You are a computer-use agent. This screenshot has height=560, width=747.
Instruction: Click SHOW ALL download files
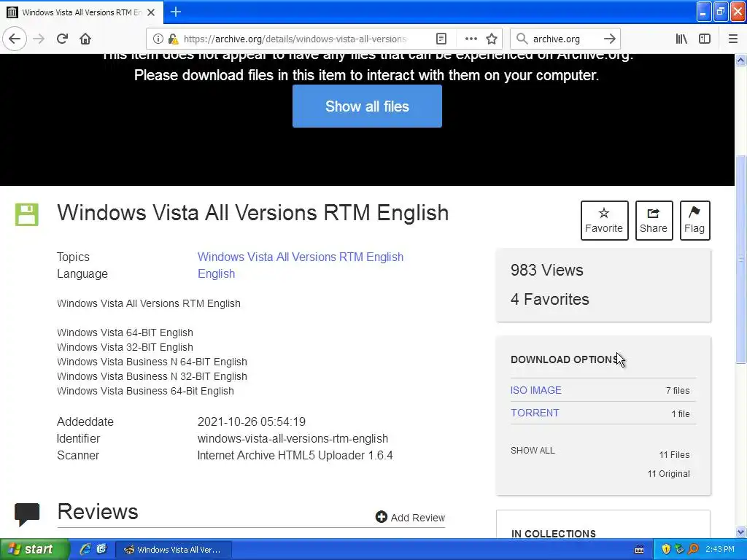(x=533, y=451)
